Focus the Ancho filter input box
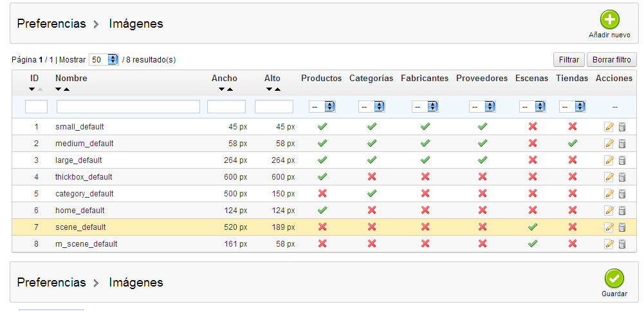Screen dimensions: 644x311 coord(226,106)
